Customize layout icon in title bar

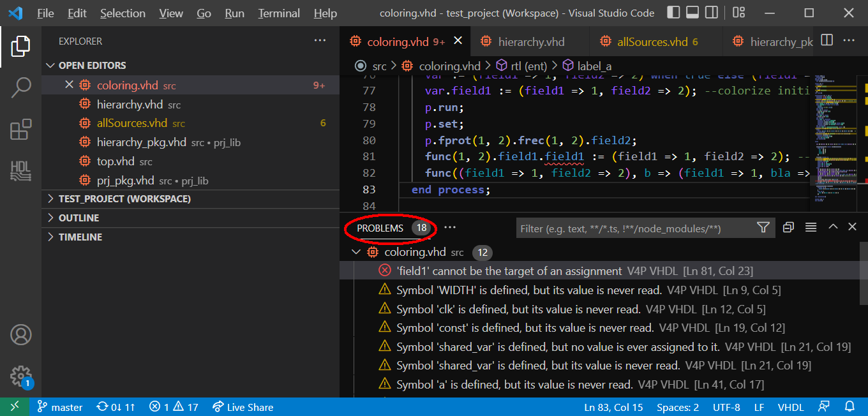point(738,13)
